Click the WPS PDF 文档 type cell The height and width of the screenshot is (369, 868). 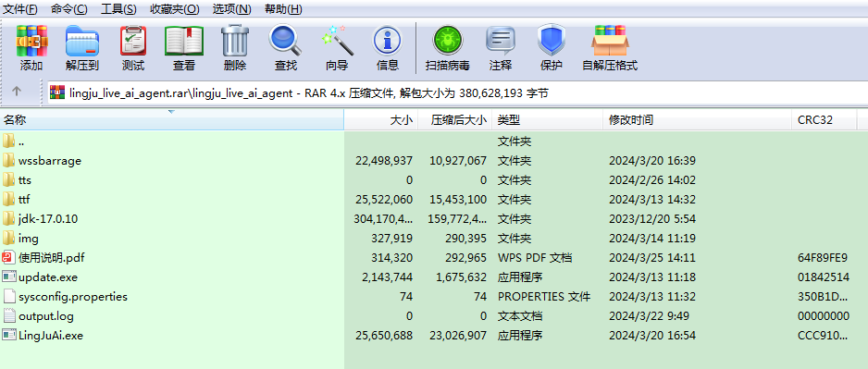[x=535, y=258]
